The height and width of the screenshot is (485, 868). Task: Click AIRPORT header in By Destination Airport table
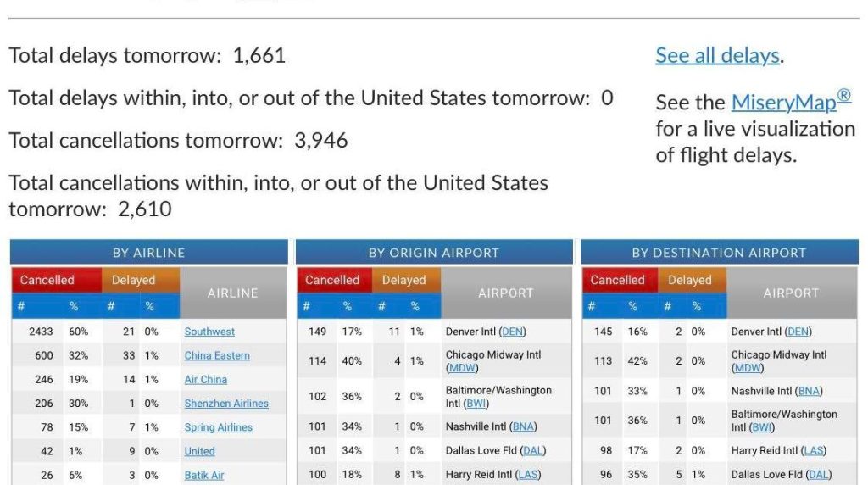click(791, 293)
